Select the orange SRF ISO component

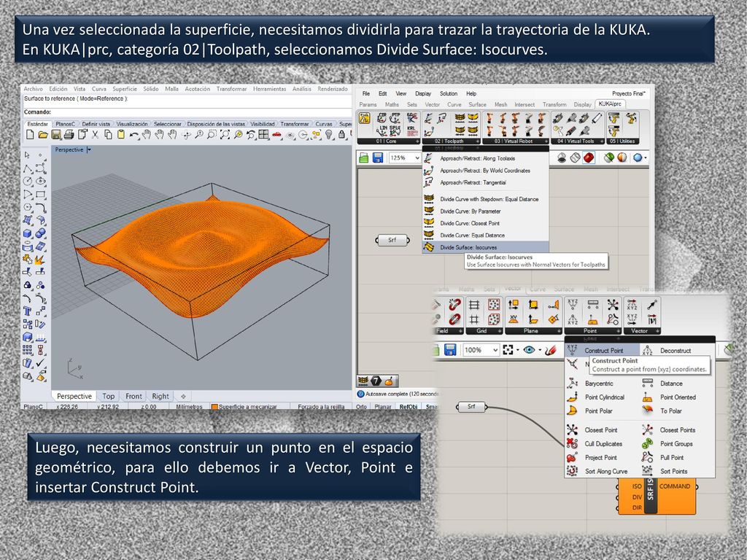click(x=657, y=497)
